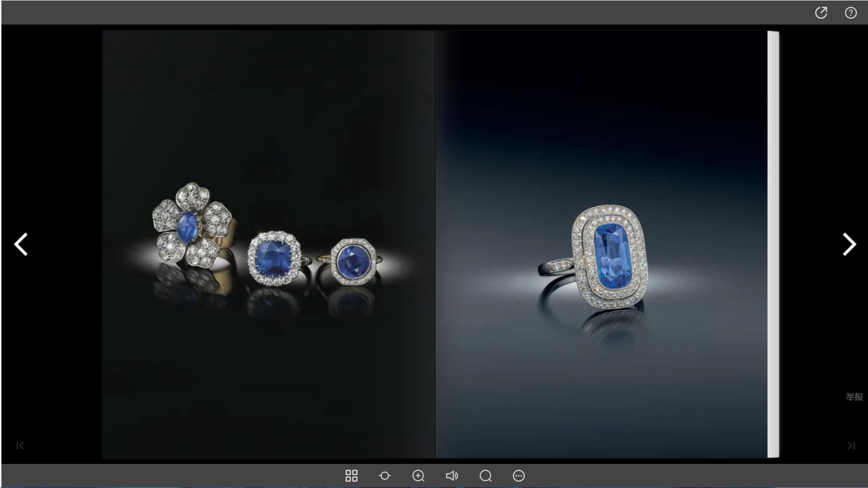Open the more options ellipsis menu
868x488 pixels.
(x=519, y=476)
